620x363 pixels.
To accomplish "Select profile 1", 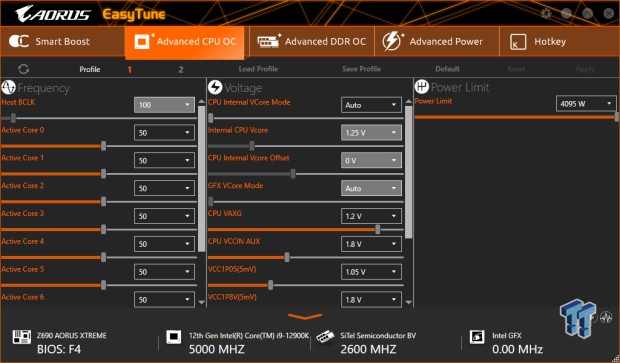I will click(x=129, y=70).
